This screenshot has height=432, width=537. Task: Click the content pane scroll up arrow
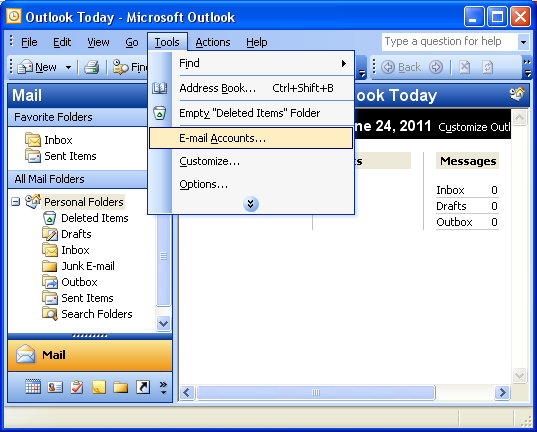[519, 118]
